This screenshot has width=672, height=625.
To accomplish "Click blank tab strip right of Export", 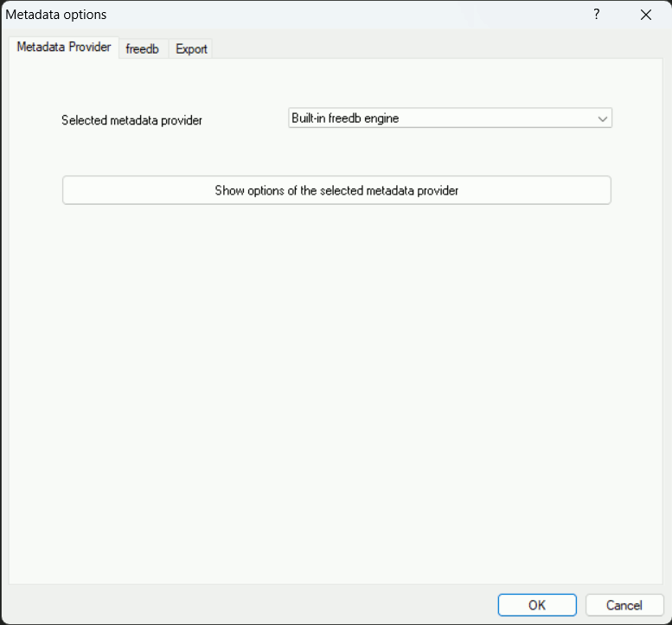I will (x=432, y=48).
